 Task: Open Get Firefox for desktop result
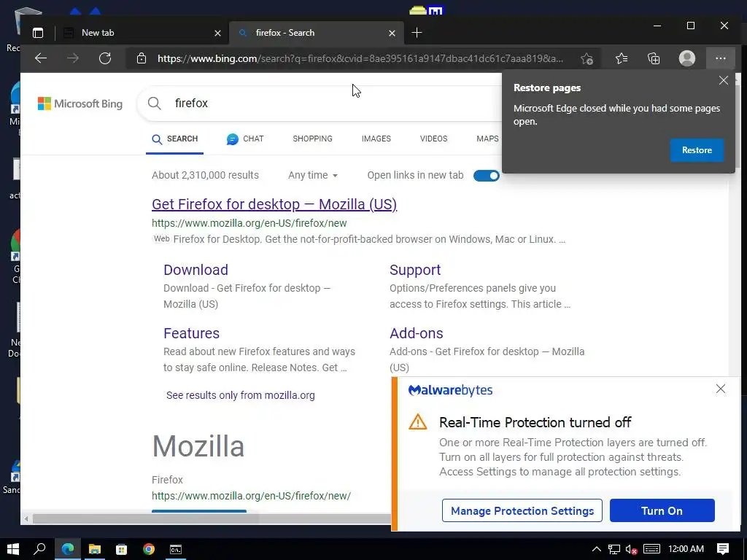tap(274, 204)
